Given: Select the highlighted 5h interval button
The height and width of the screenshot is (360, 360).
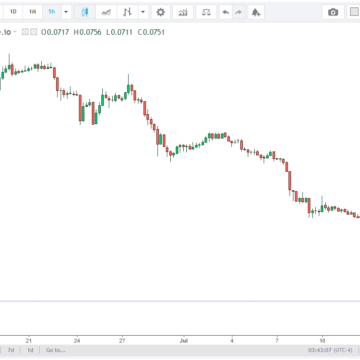Looking at the screenshot, I should click(52, 12).
